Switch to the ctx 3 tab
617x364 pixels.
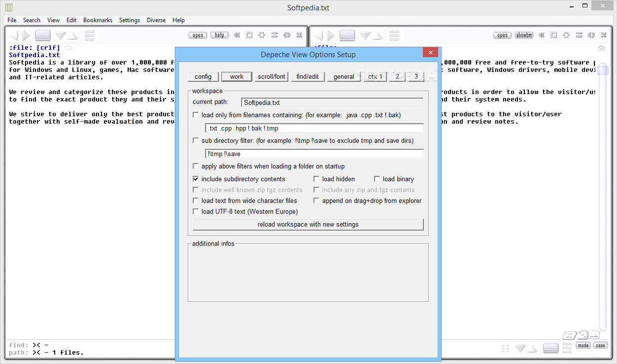coord(416,76)
